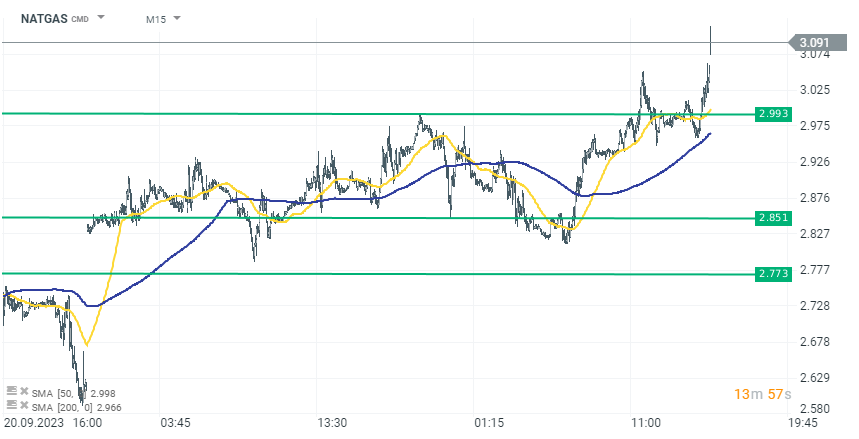The height and width of the screenshot is (439, 859).
Task: Remove the SMA 200 indicator with X
Action: pos(24,406)
